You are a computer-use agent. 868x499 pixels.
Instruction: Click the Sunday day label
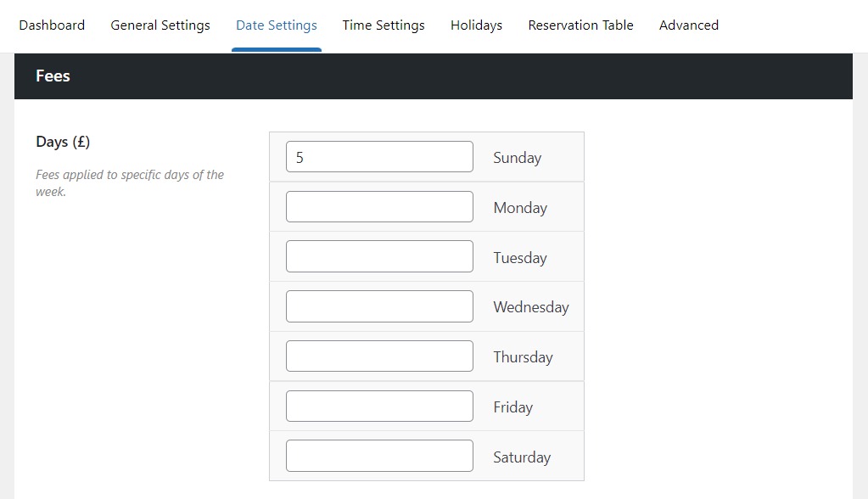coord(517,158)
